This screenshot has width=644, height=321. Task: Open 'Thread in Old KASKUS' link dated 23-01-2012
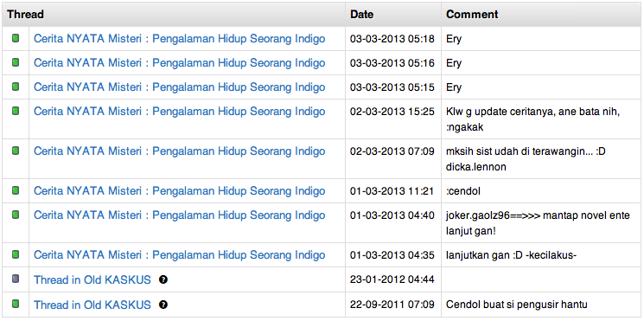point(92,279)
